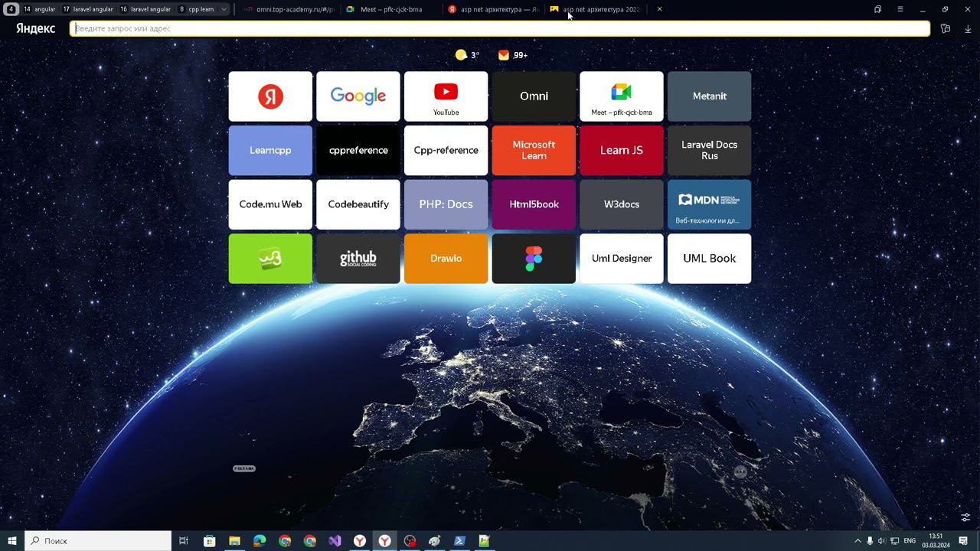Open the Uml Designer tile
The image size is (980, 551).
[x=622, y=259]
